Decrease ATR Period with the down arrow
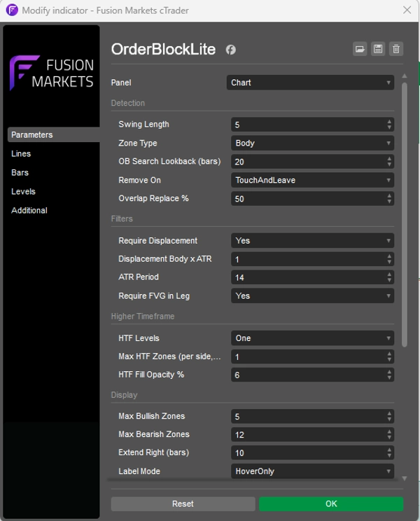 [x=389, y=280]
